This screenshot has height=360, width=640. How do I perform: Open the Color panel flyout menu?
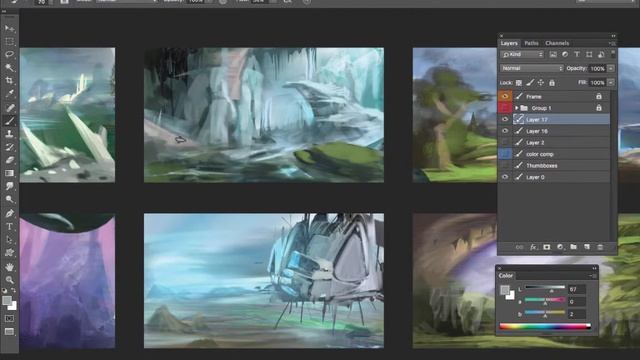(593, 276)
